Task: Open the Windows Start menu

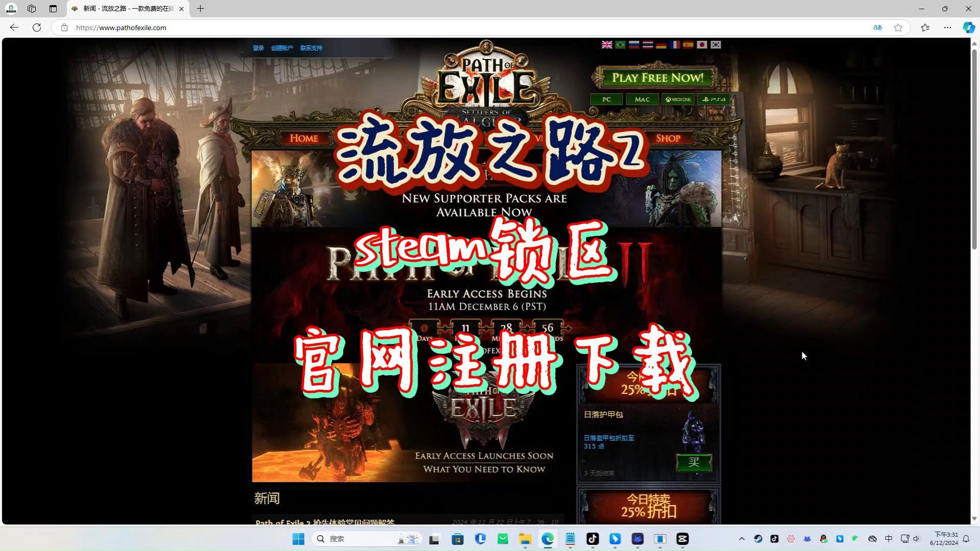Action: pyautogui.click(x=299, y=539)
